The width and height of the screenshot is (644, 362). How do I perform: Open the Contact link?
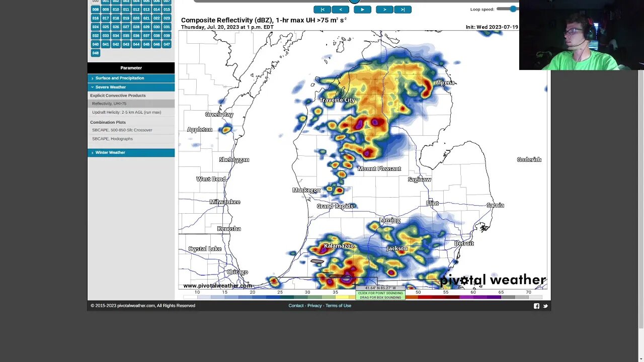[296, 306]
